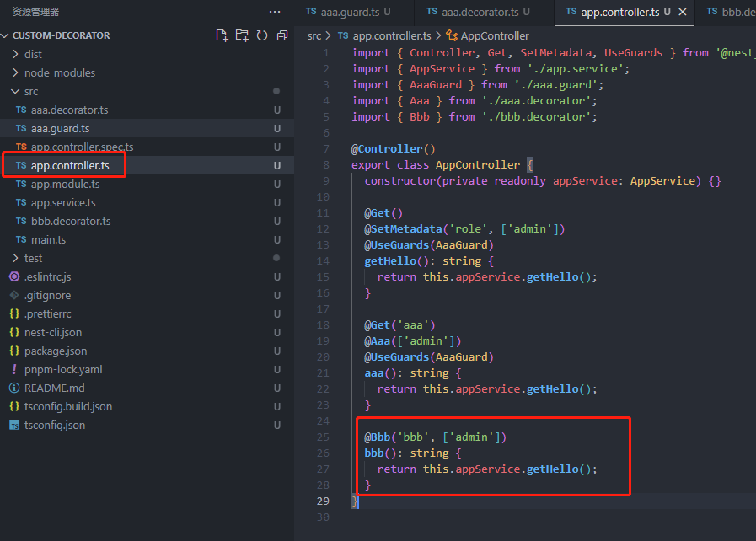
Task: Click the 'src' breadcrumb segment
Action: [314, 35]
